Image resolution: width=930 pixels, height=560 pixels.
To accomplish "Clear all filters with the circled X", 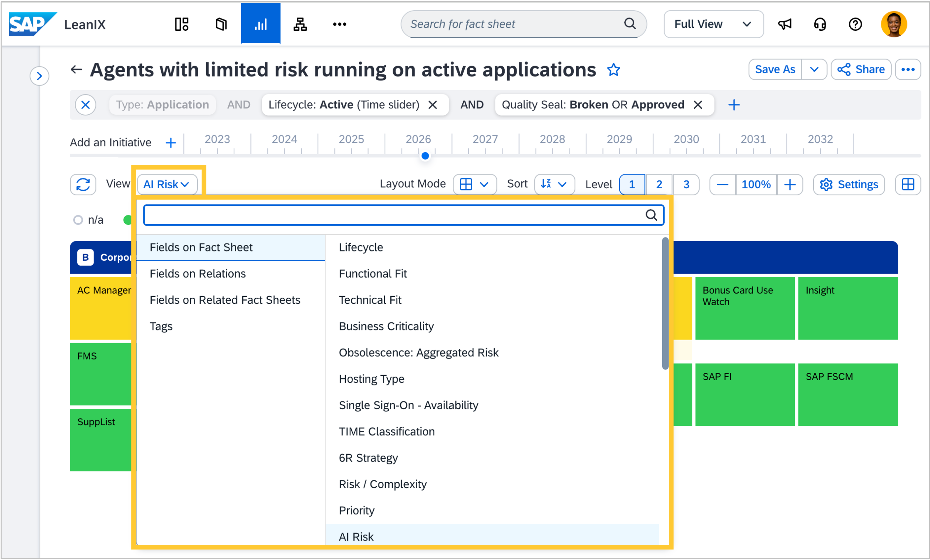I will click(x=86, y=104).
